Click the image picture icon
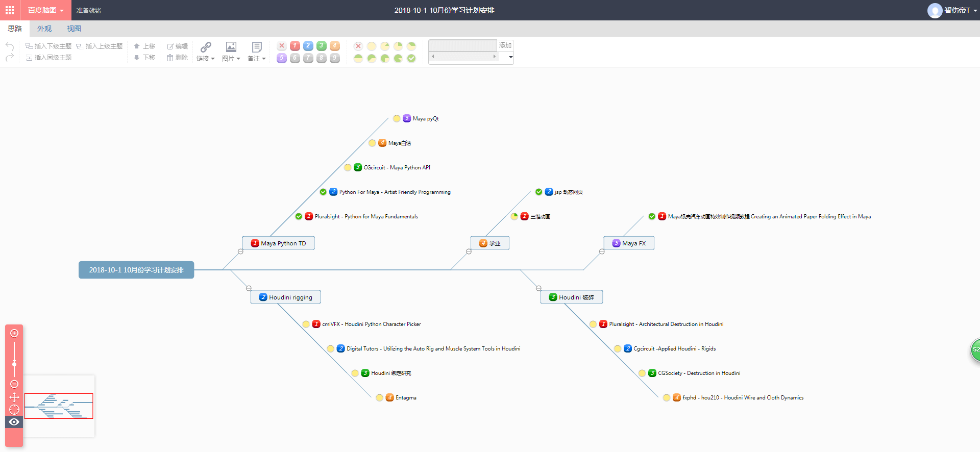 pyautogui.click(x=231, y=47)
